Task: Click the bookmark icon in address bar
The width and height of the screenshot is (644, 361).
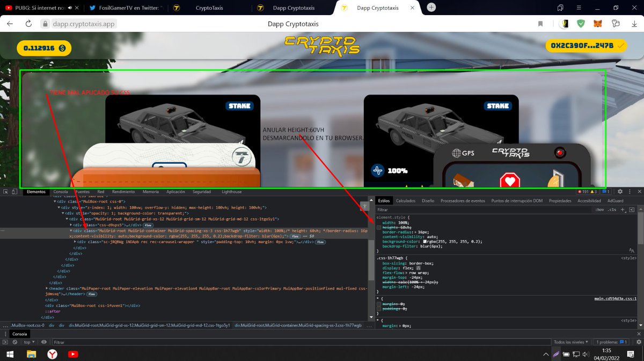Action: [541, 24]
